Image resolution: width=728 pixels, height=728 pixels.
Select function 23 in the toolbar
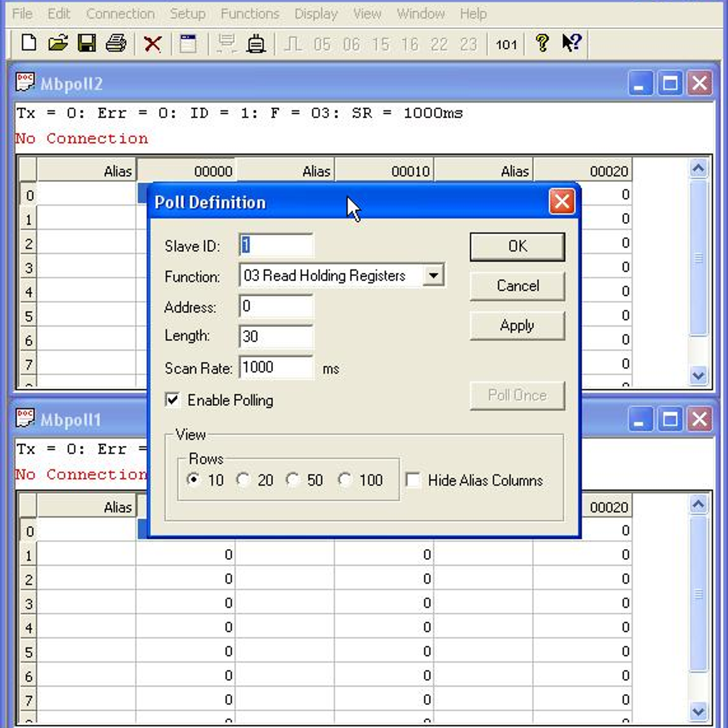468,44
